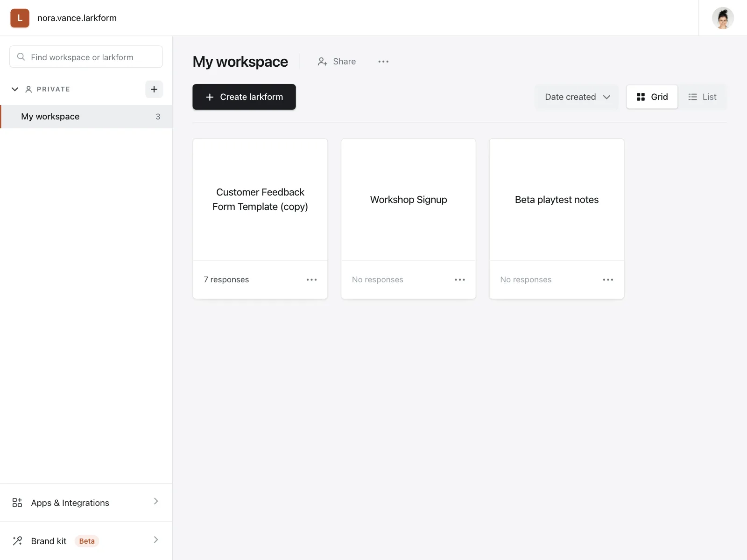Focus the Find workspace search field
The width and height of the screenshot is (747, 560).
(x=86, y=57)
